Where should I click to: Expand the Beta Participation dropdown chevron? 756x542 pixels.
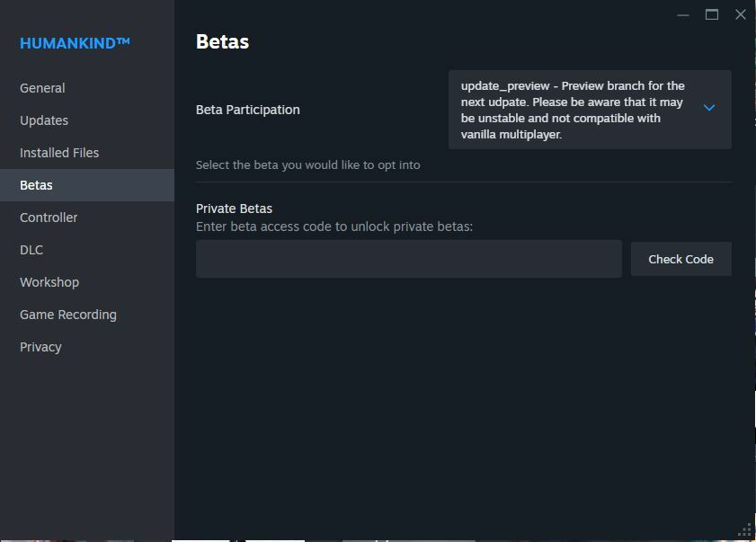[x=708, y=108]
